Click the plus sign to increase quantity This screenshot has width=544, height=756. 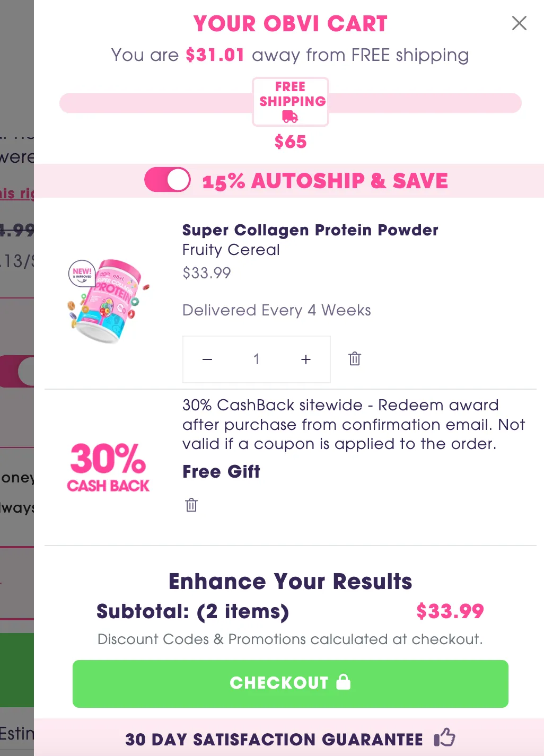(305, 359)
